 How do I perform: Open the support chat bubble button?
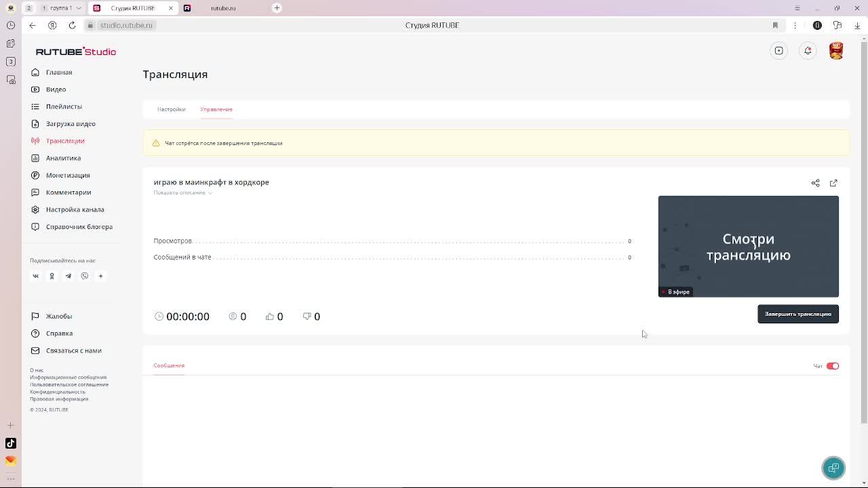tap(833, 468)
